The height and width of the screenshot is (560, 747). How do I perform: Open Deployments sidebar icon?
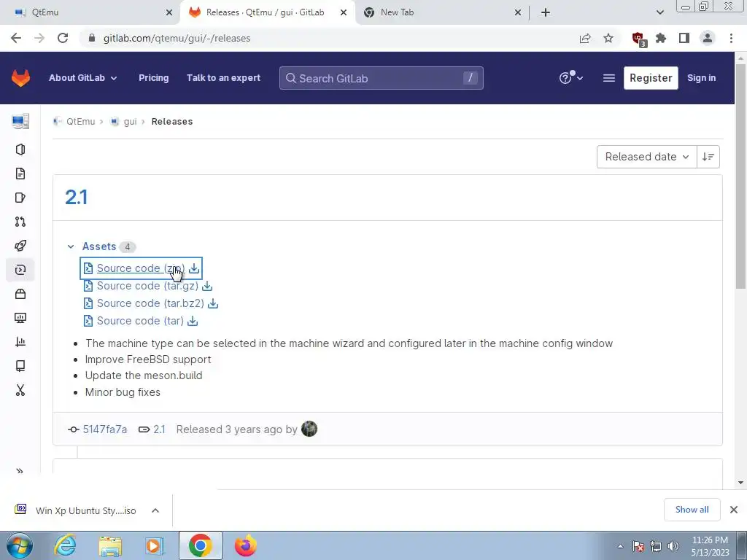click(20, 270)
